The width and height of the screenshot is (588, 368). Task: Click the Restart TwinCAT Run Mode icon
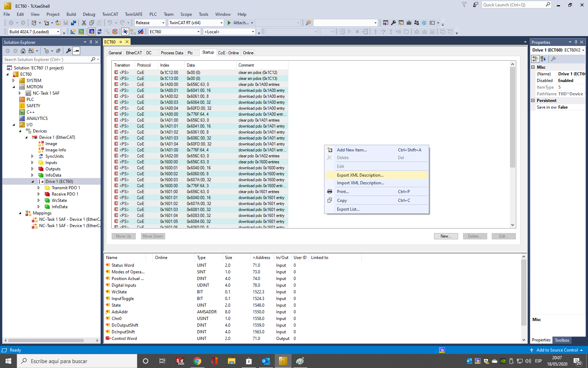[x=81, y=32]
